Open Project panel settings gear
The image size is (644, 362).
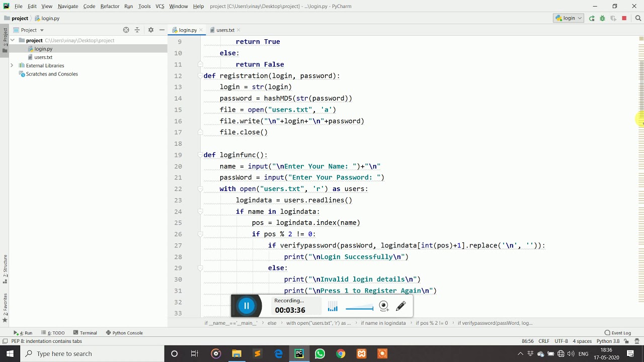(x=150, y=30)
